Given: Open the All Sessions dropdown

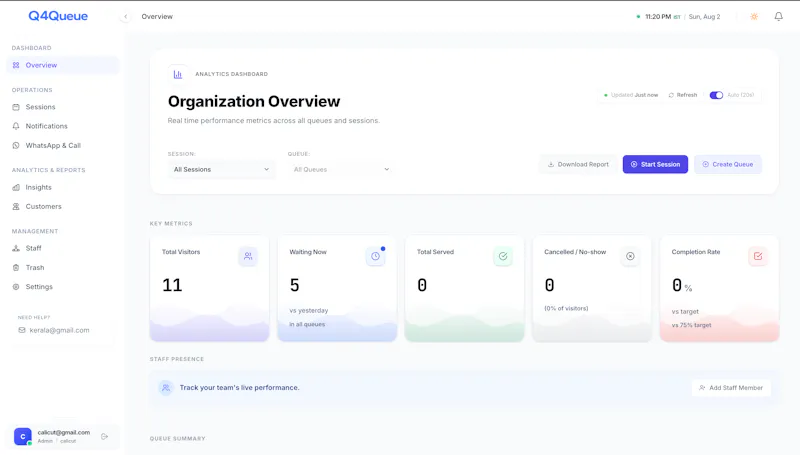Looking at the screenshot, I should click(221, 169).
